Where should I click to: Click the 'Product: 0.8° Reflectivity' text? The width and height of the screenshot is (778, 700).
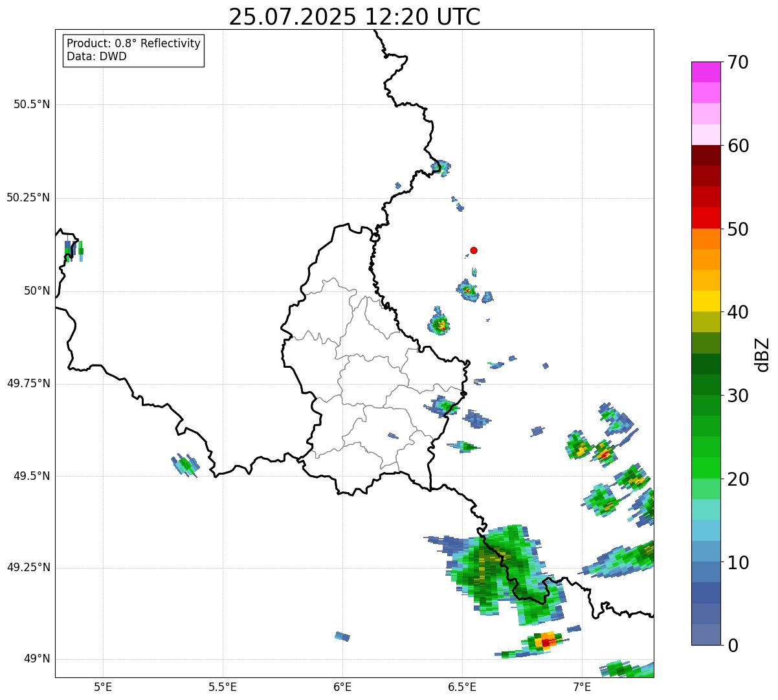pos(134,43)
